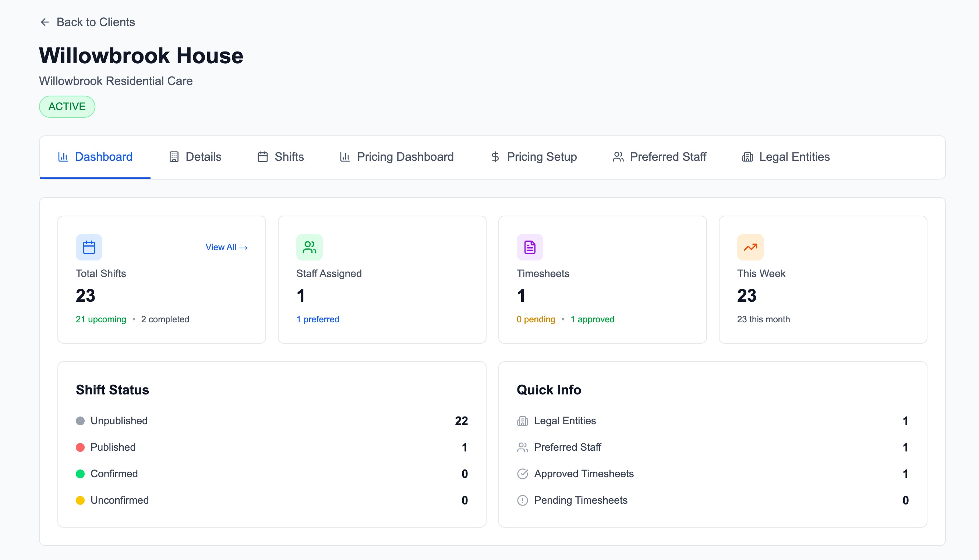Click the Approved Timesheets checkmark icon
The width and height of the screenshot is (979, 560).
pos(522,474)
